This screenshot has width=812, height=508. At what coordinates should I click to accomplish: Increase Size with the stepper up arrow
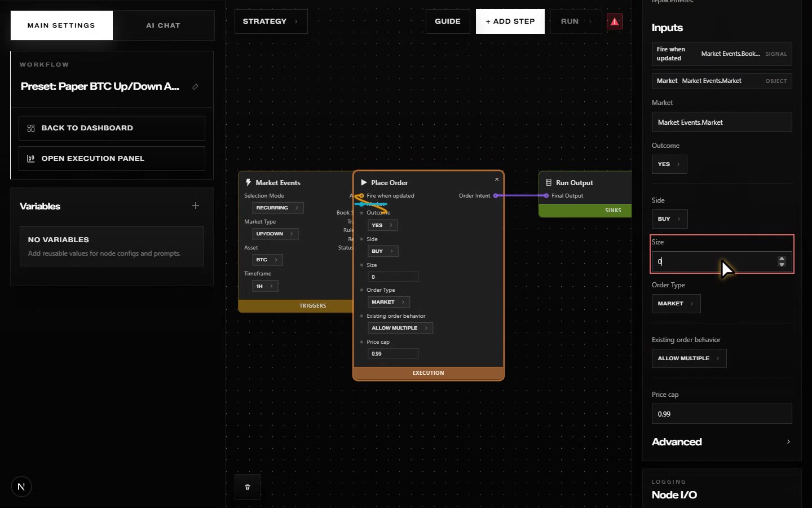[782, 259]
